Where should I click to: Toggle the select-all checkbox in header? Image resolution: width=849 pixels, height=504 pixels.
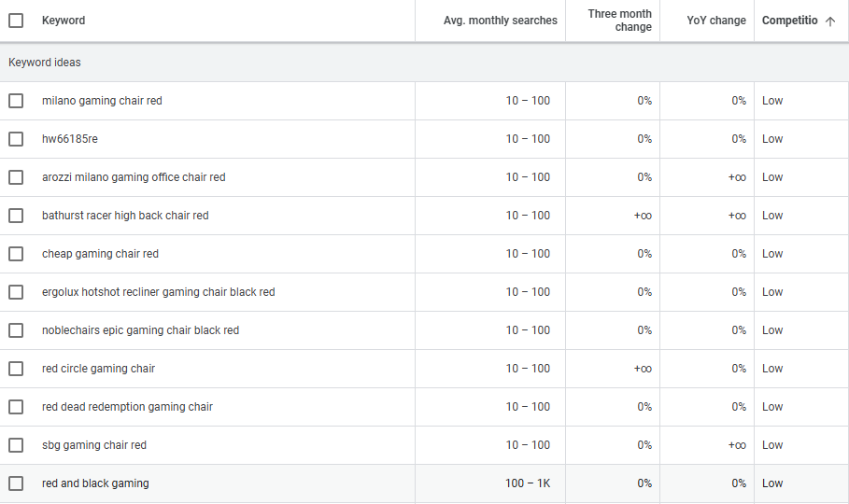pos(16,21)
